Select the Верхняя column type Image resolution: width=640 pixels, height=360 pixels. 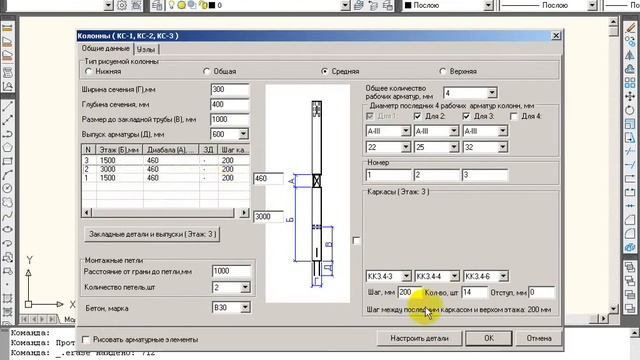(x=443, y=71)
